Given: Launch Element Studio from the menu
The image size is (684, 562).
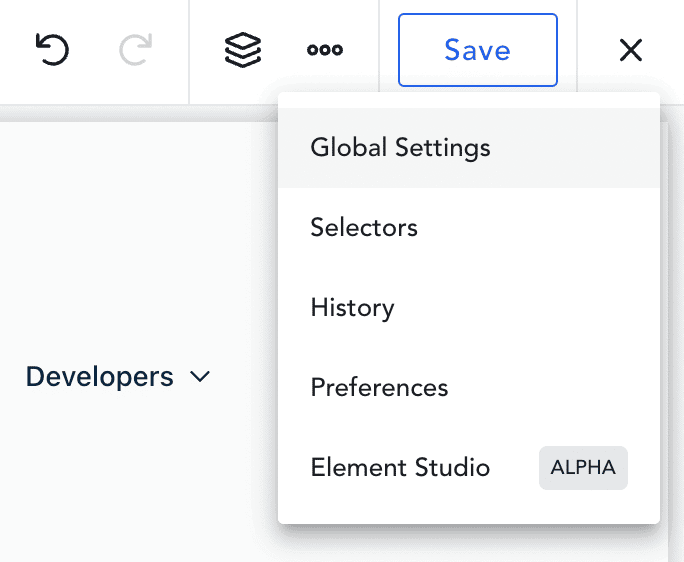Looking at the screenshot, I should [400, 467].
